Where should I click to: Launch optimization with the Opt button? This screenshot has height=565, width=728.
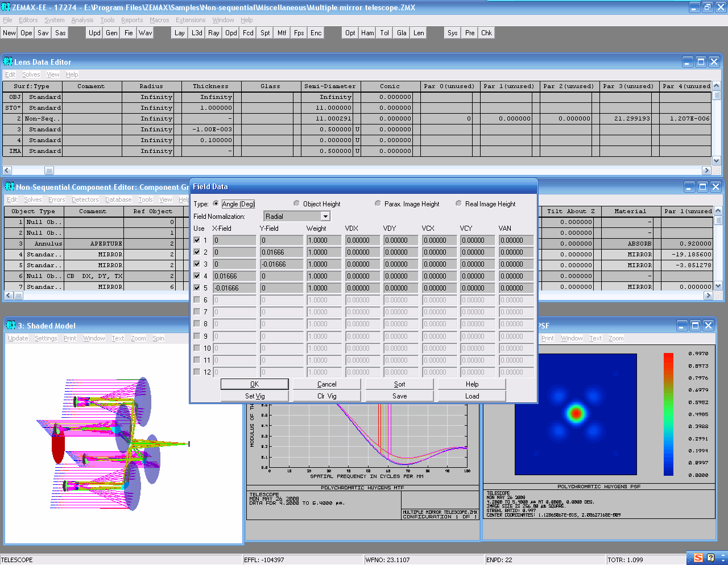pyautogui.click(x=350, y=33)
